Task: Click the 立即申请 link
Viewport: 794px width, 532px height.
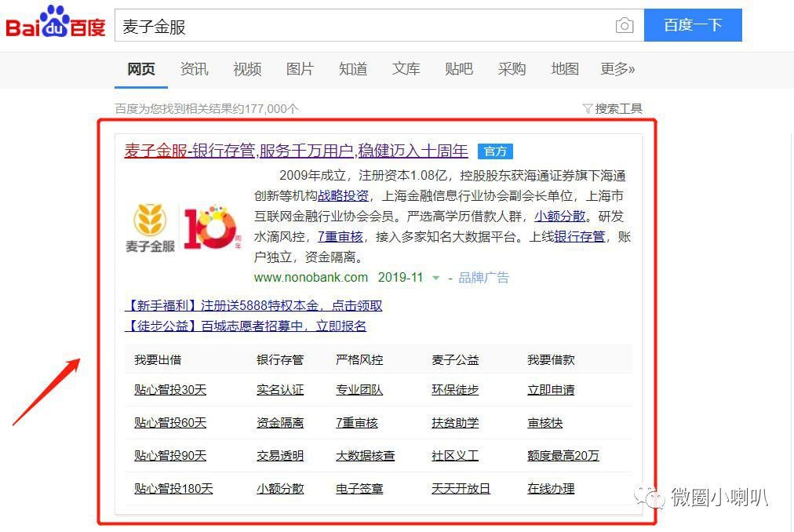Action: click(551, 390)
